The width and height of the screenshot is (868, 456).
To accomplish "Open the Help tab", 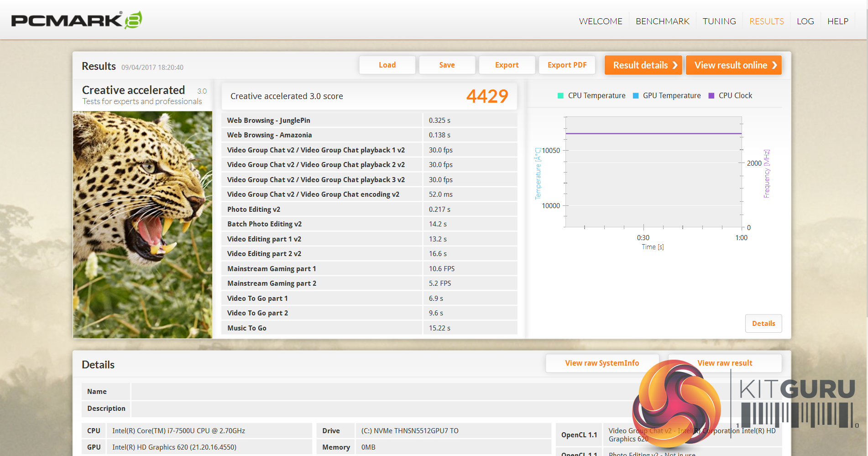I will point(837,21).
